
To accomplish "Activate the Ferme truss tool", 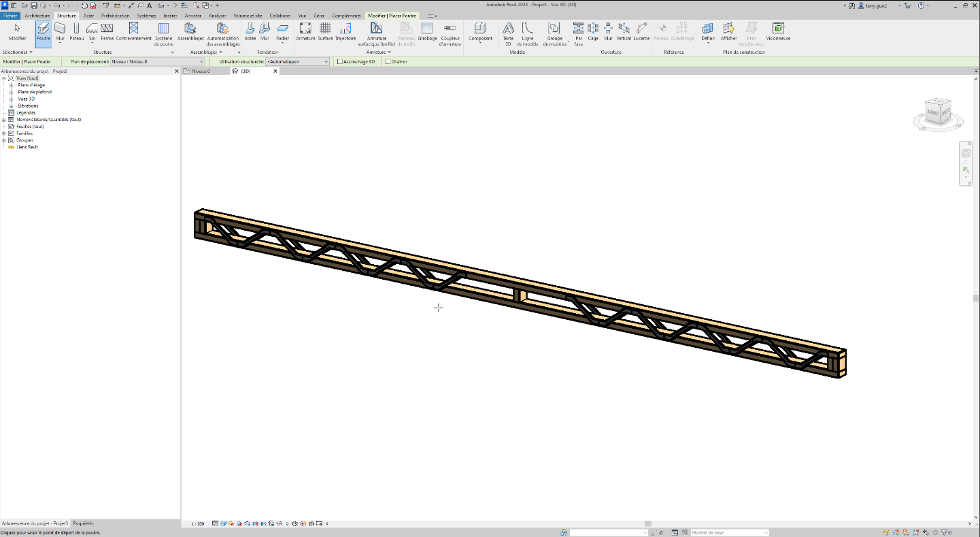I will click(106, 31).
